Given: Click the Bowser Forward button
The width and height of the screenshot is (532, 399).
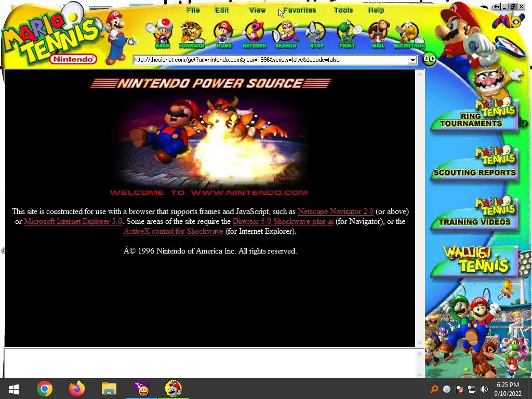Looking at the screenshot, I should pos(192,34).
